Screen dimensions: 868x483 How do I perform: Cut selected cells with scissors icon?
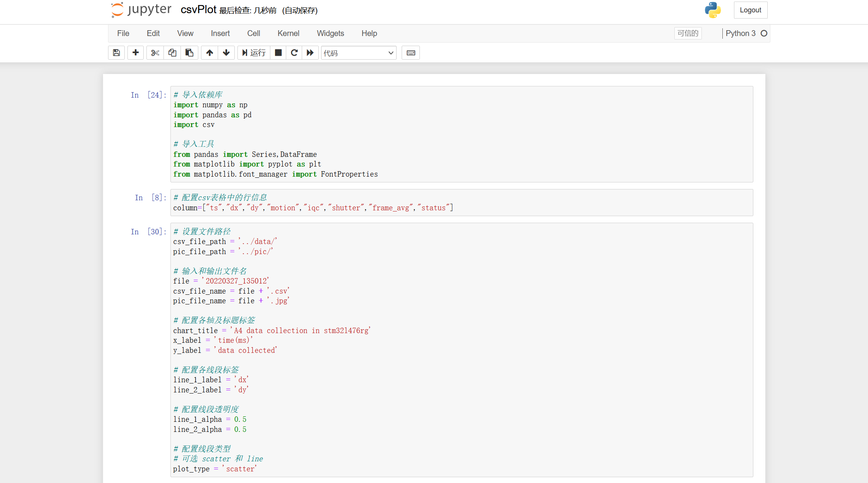155,53
